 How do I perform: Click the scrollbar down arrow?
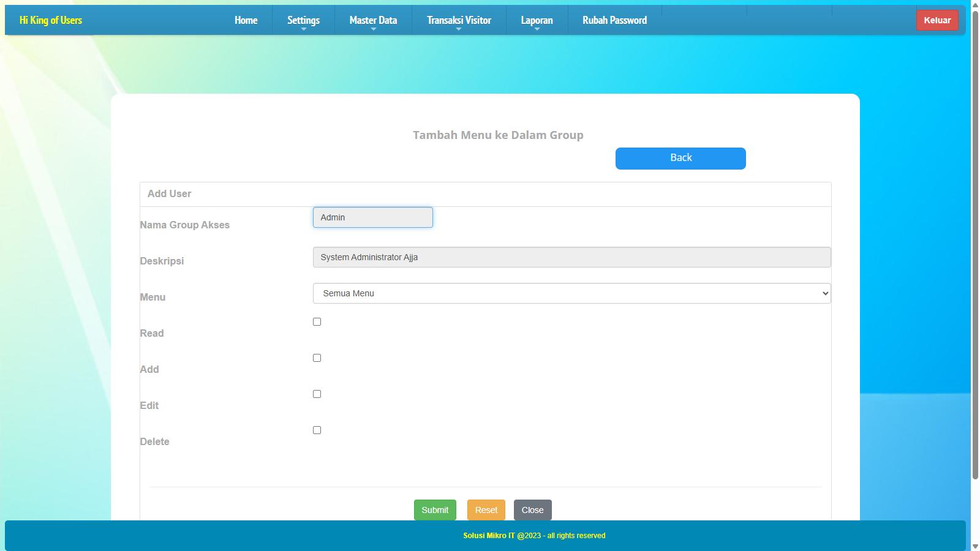click(975, 546)
